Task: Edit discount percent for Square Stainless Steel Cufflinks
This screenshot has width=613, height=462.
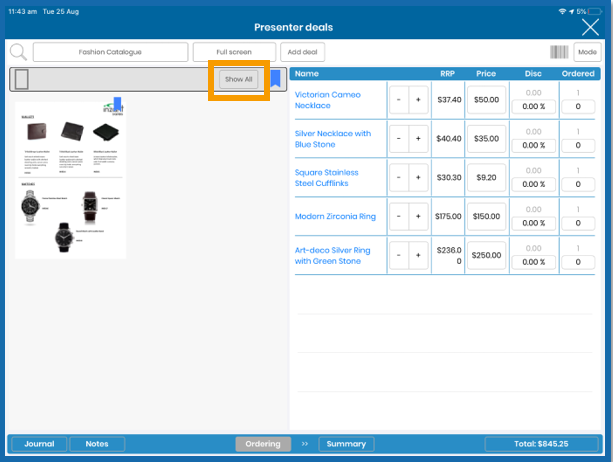Action: 534,184
